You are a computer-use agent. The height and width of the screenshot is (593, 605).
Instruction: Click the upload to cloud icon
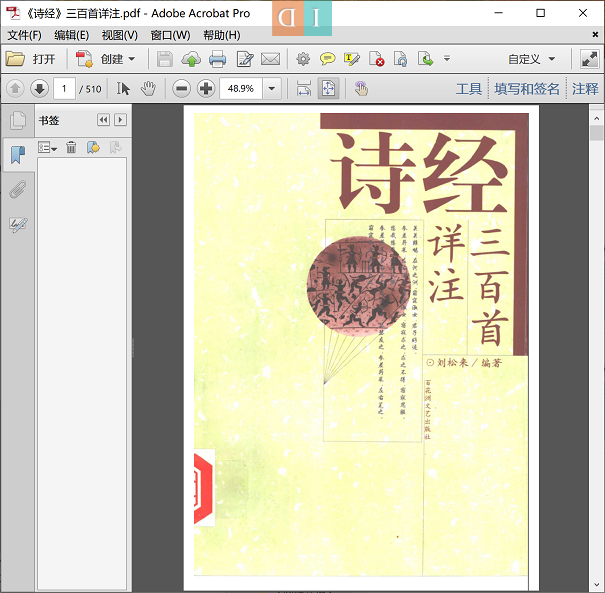click(x=191, y=59)
